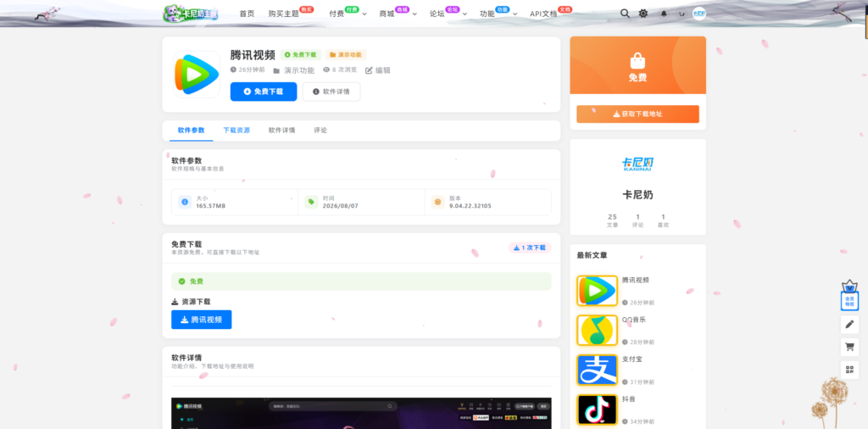Open the QQ音乐 article title link
Image resolution: width=868 pixels, height=429 pixels.
[634, 320]
